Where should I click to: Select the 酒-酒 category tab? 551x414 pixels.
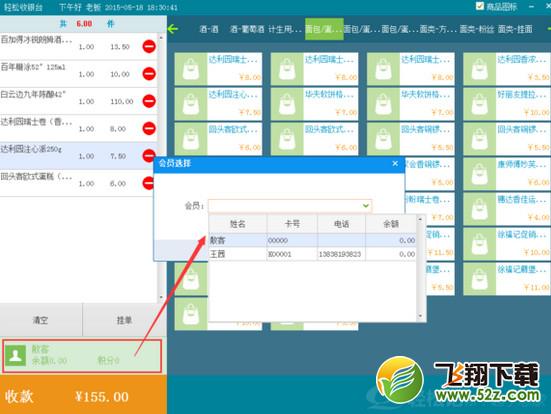209,29
